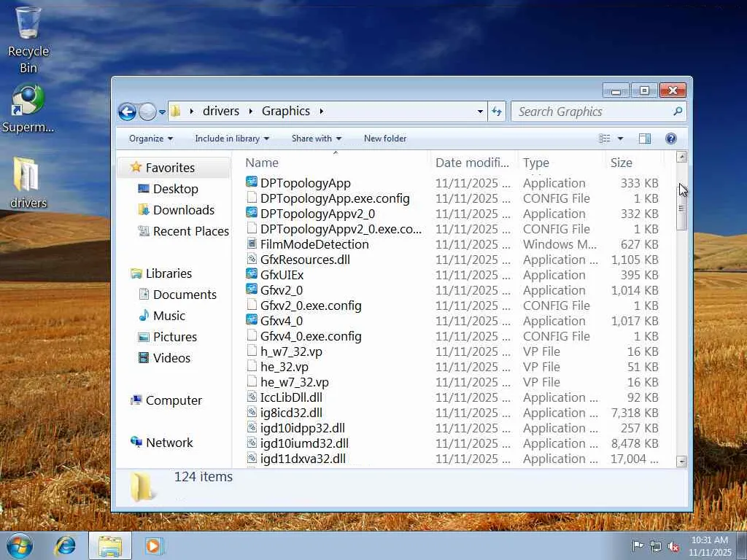This screenshot has height=560, width=747.
Task: Open the view options dropdown arrow
Action: tap(620, 139)
